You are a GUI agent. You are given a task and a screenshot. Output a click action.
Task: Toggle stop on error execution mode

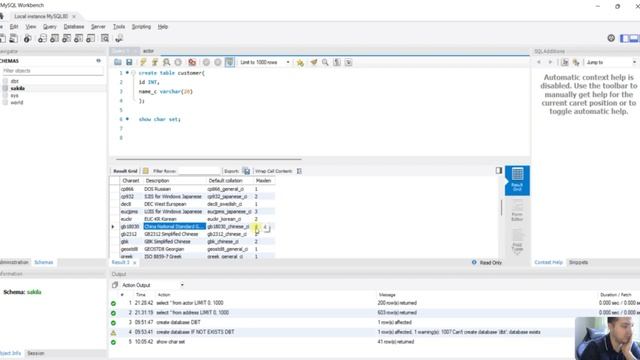click(192, 62)
